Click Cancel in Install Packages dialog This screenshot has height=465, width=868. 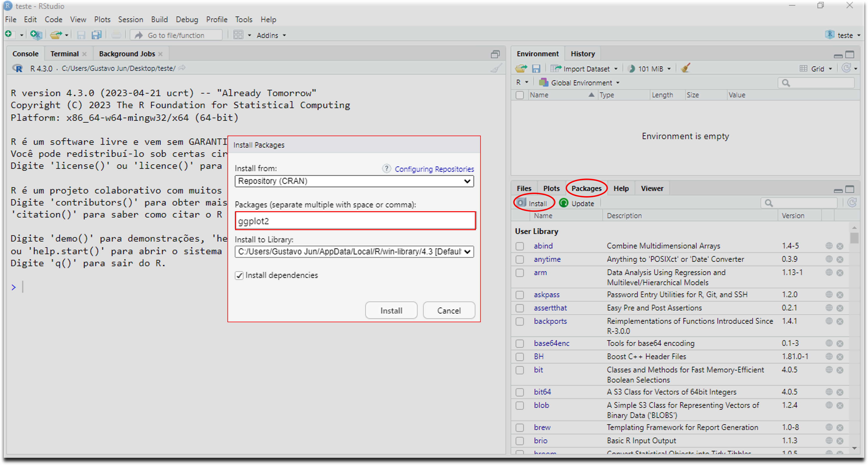tap(449, 310)
